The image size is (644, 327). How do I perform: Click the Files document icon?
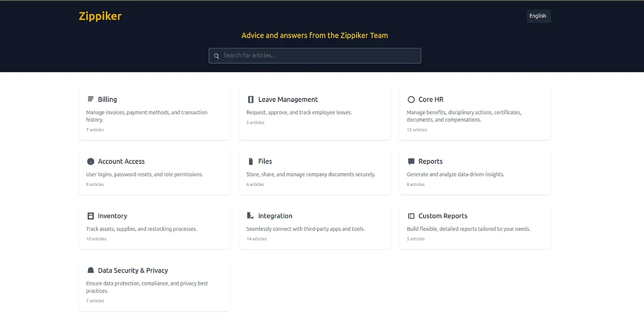(x=250, y=161)
